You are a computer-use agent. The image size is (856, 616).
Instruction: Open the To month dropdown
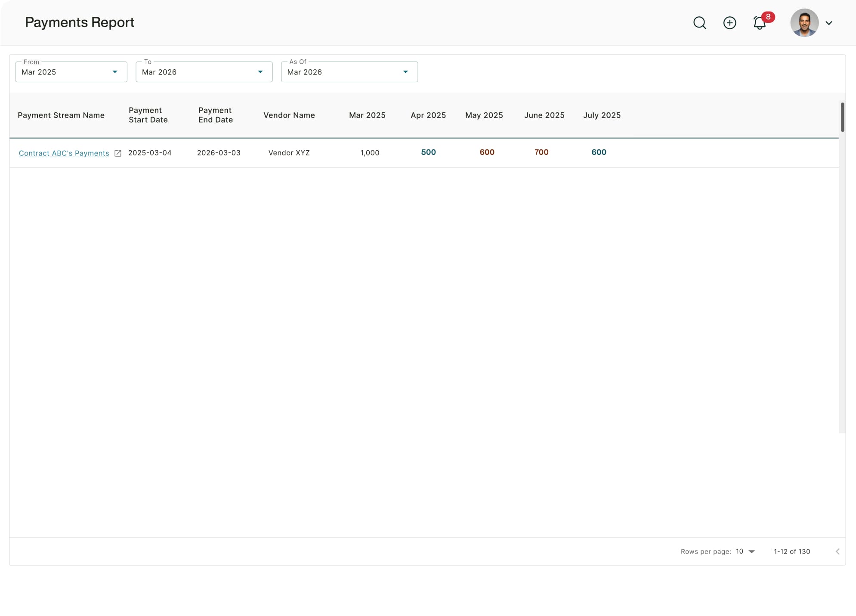tap(204, 72)
